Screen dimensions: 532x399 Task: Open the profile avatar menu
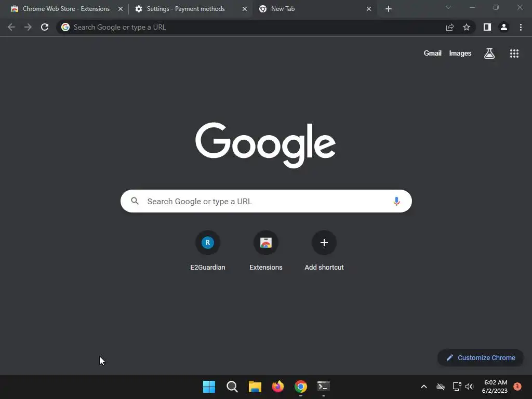(504, 27)
